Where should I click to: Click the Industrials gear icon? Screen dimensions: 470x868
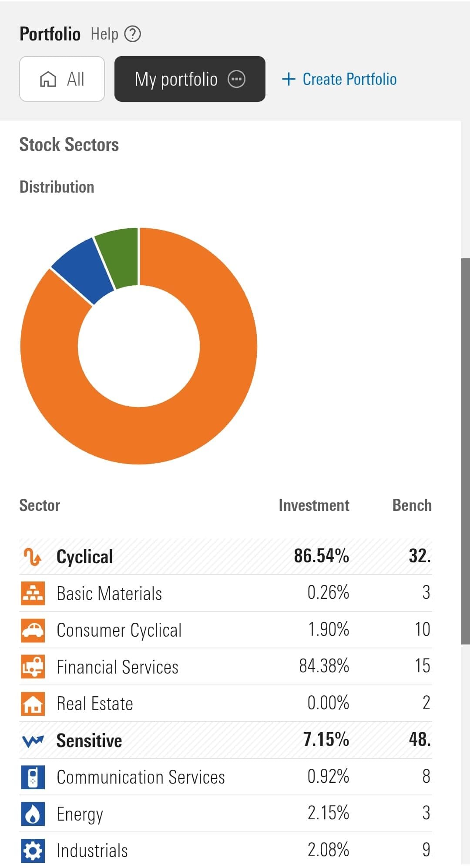34,850
